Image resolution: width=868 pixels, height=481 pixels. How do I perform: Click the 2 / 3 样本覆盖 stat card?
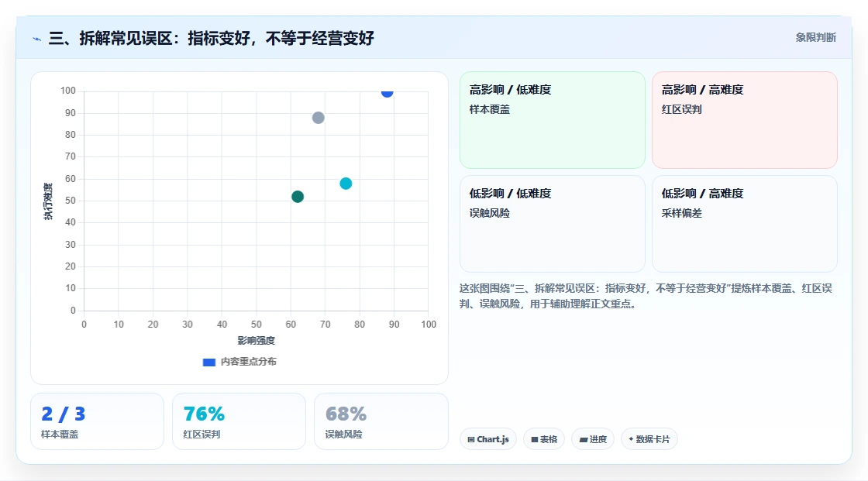[98, 422]
